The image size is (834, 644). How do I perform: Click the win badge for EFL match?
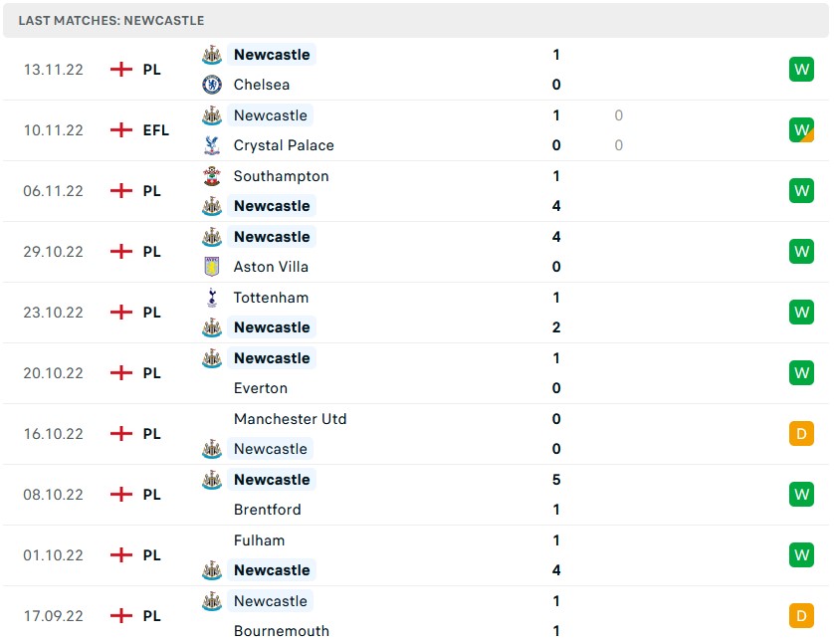[801, 130]
